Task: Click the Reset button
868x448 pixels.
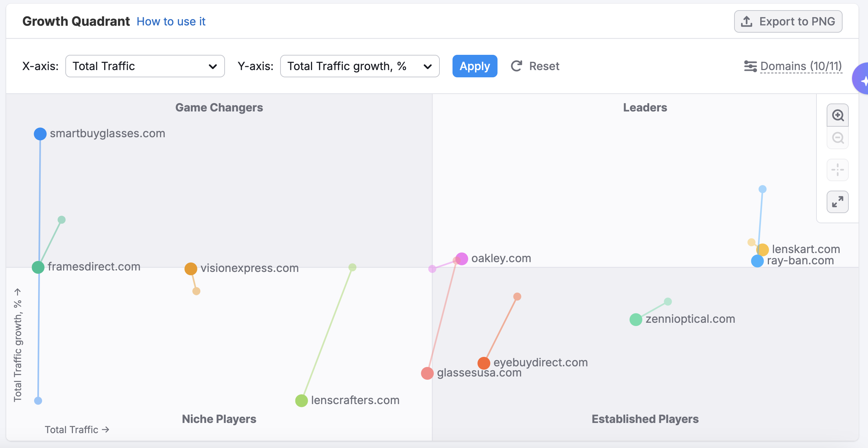Action: (x=536, y=66)
